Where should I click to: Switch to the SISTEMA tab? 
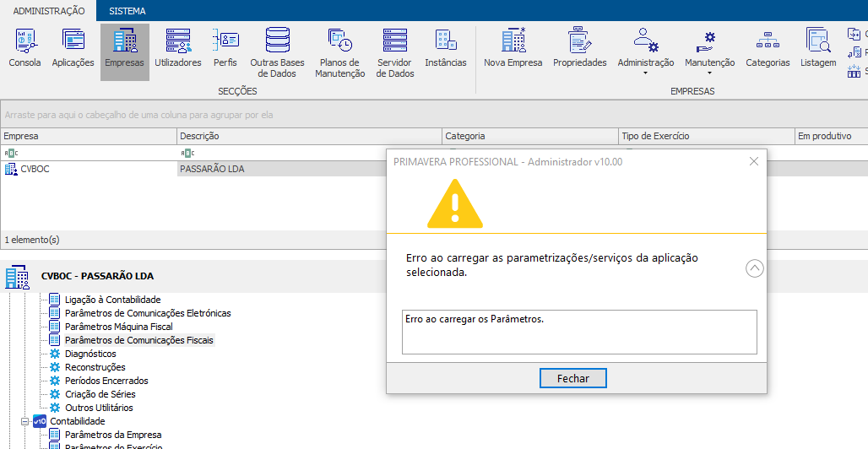[127, 11]
